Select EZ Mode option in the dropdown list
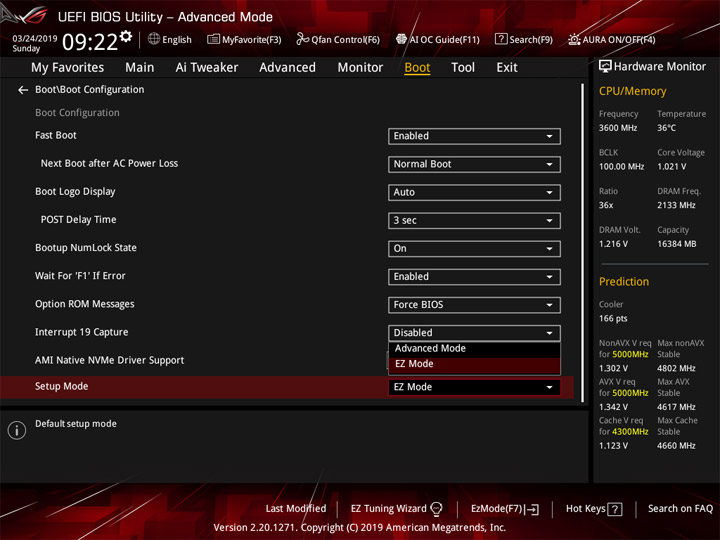 click(474, 364)
